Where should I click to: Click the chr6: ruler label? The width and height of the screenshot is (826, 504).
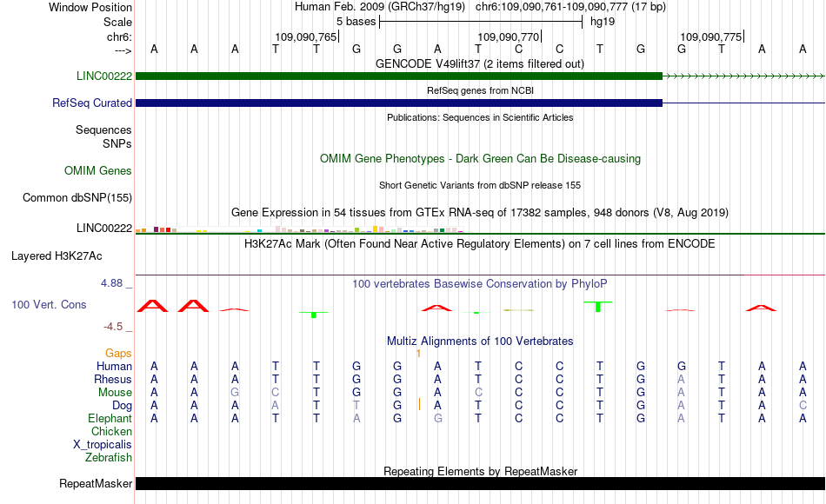click(x=119, y=36)
